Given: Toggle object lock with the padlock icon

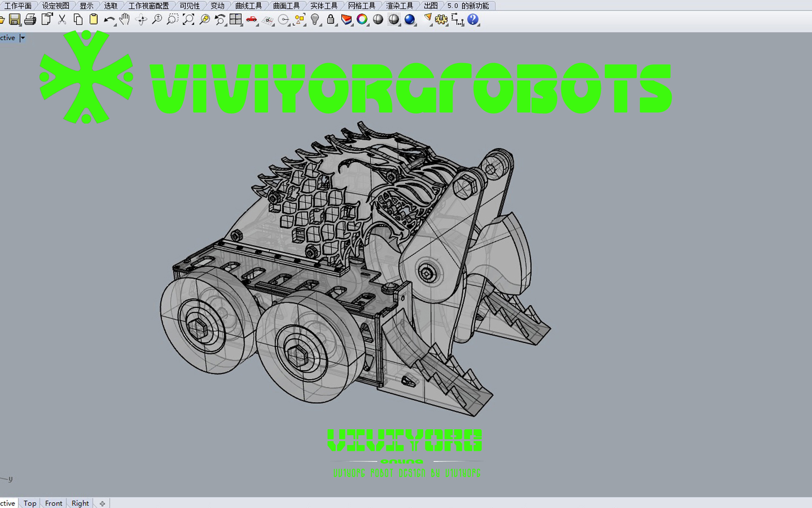Looking at the screenshot, I should [x=330, y=19].
